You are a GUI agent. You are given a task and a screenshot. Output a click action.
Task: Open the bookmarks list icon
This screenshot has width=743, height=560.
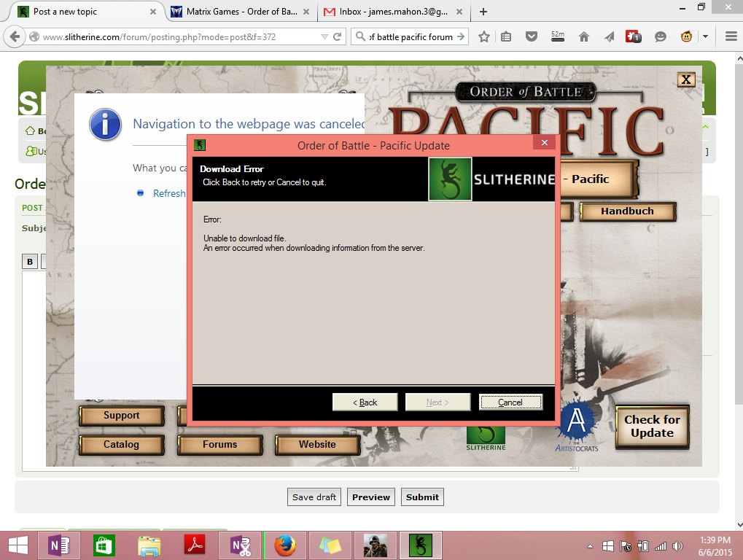[x=506, y=36]
